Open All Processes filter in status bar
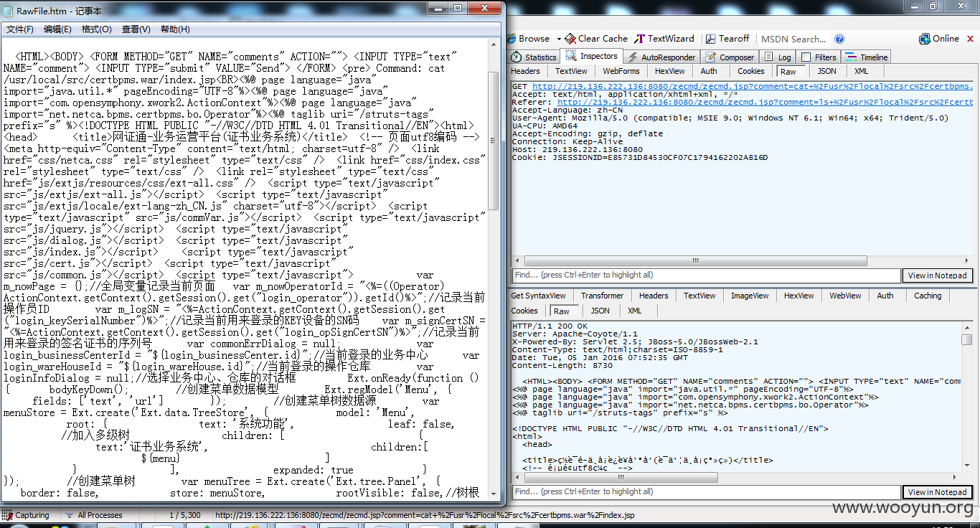980x528 pixels. (x=94, y=515)
